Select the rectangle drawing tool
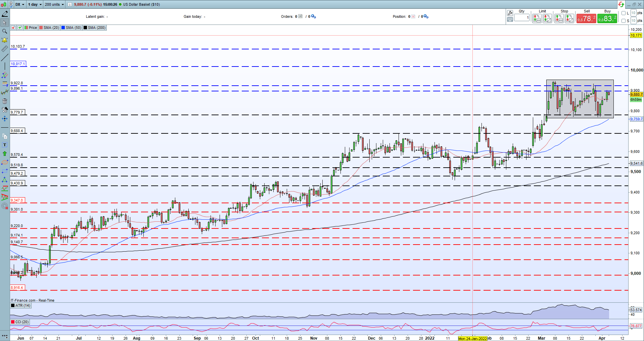This screenshot has height=341, width=644. pyautogui.click(x=5, y=171)
